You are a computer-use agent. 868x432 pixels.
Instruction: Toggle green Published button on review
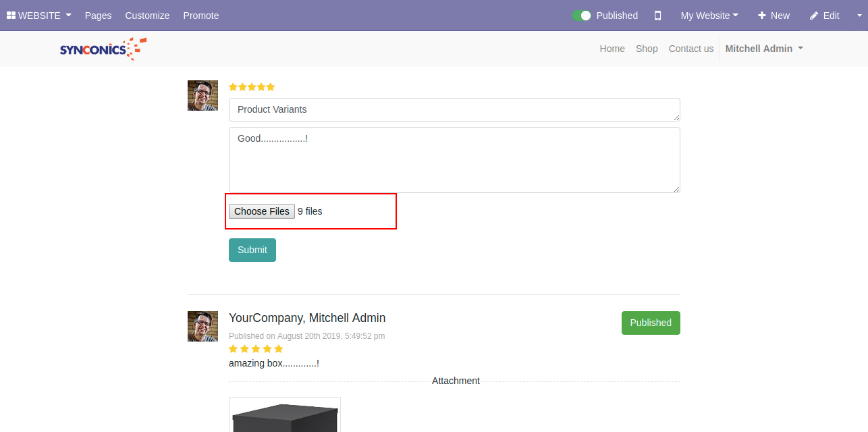click(x=650, y=323)
